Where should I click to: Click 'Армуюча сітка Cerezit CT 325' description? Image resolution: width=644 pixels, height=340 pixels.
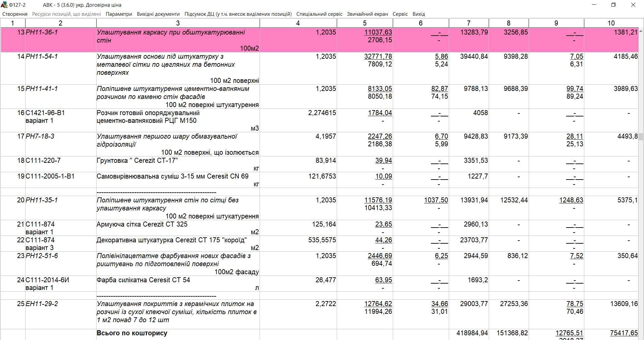tap(142, 224)
